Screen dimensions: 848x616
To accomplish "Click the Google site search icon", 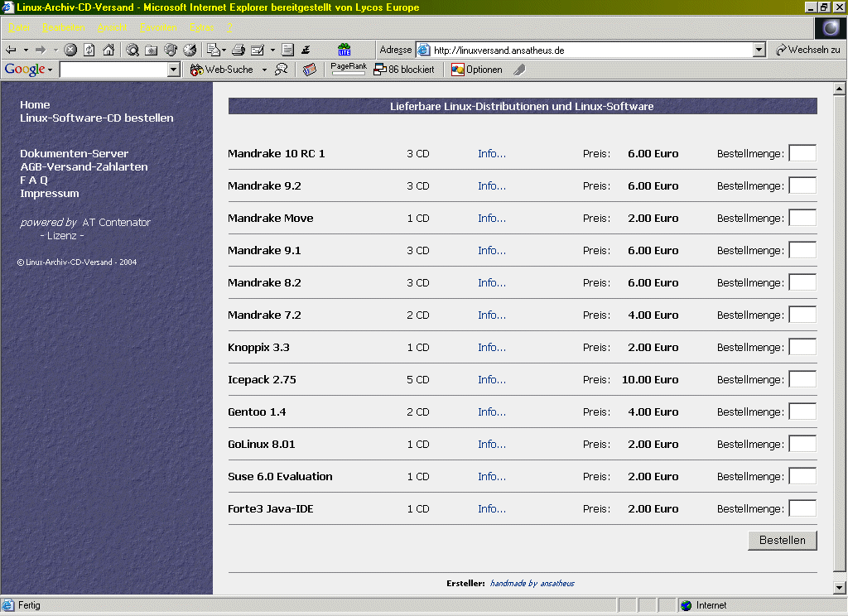I will tap(282, 70).
